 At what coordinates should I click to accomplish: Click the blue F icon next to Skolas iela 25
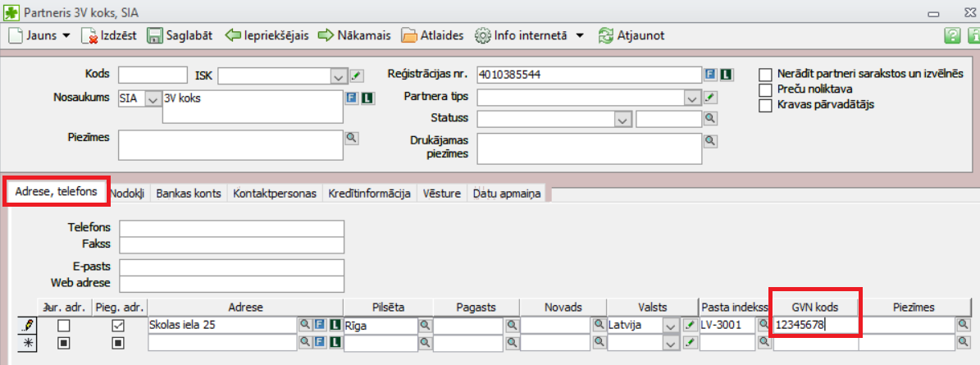click(319, 324)
